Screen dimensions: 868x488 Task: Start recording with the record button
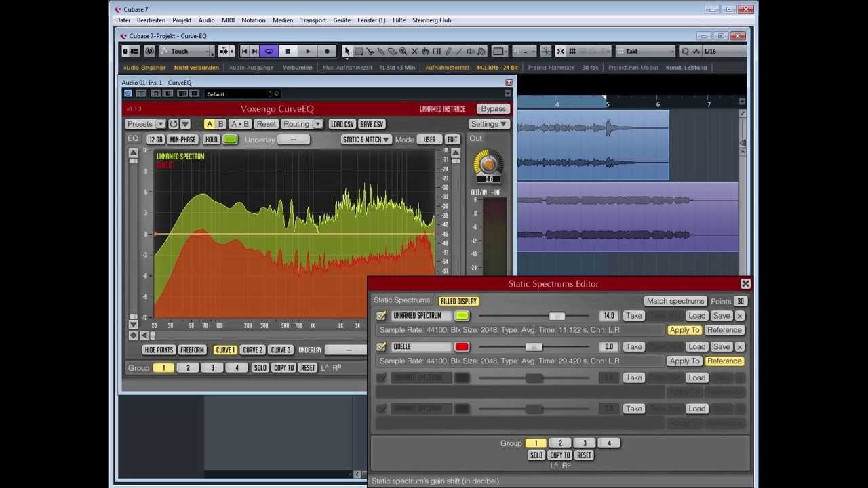click(x=327, y=52)
